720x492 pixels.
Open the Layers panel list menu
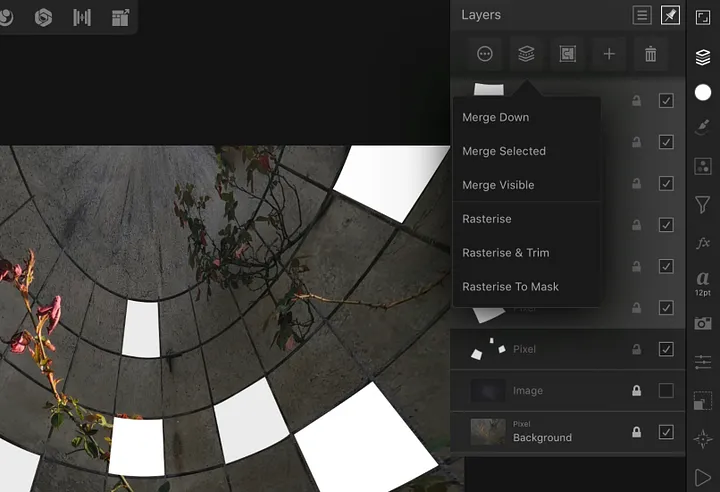tap(642, 15)
